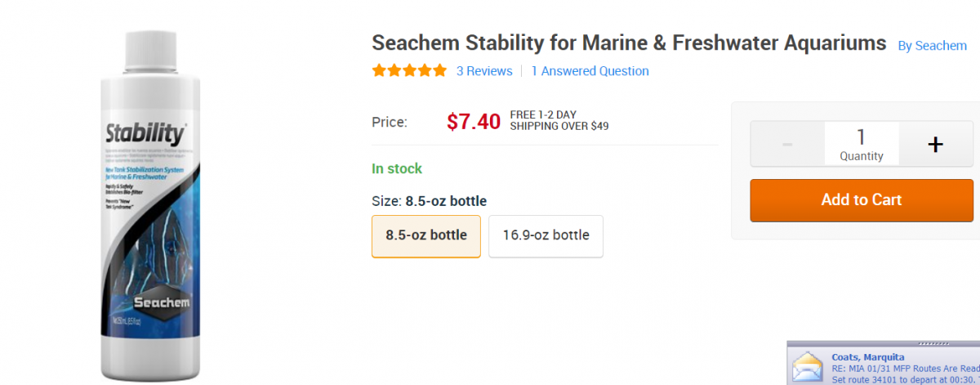Increase quantity with the plus button
Viewport: 980px width, 385px height.
(936, 145)
